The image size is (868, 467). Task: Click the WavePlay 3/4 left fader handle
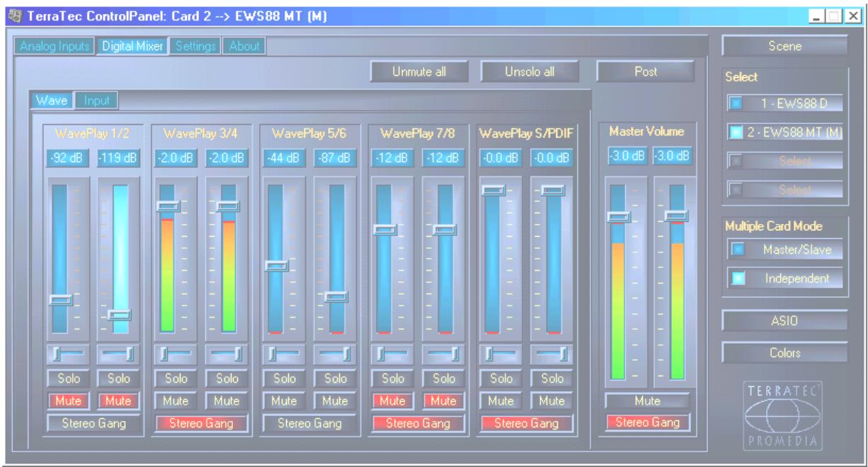coord(168,206)
